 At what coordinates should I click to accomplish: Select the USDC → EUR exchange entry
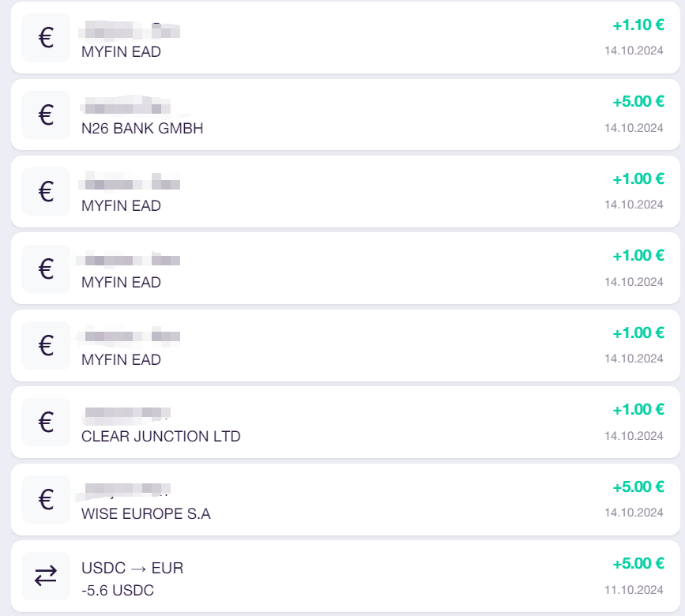(345, 576)
